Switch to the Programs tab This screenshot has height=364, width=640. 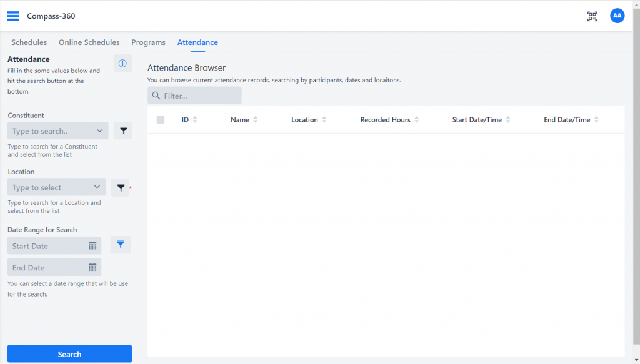pyautogui.click(x=148, y=42)
